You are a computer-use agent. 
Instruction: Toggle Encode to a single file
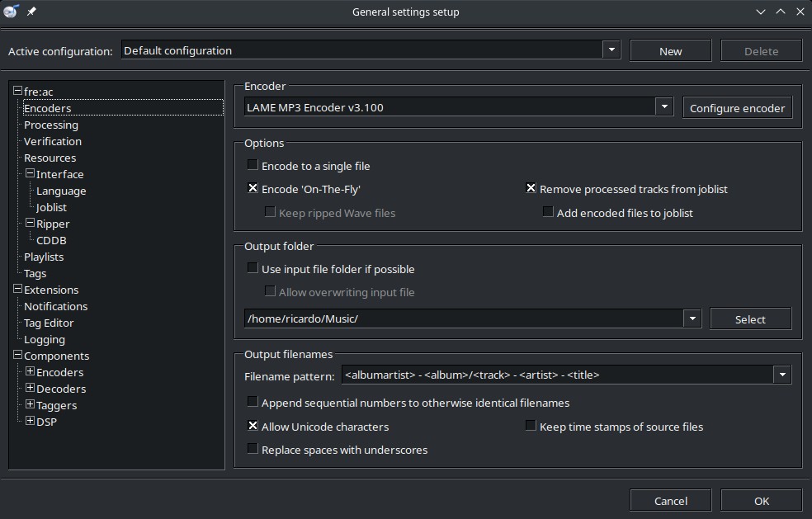253,165
